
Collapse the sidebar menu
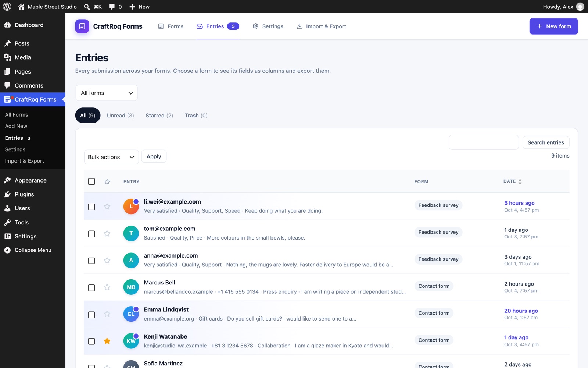33,250
